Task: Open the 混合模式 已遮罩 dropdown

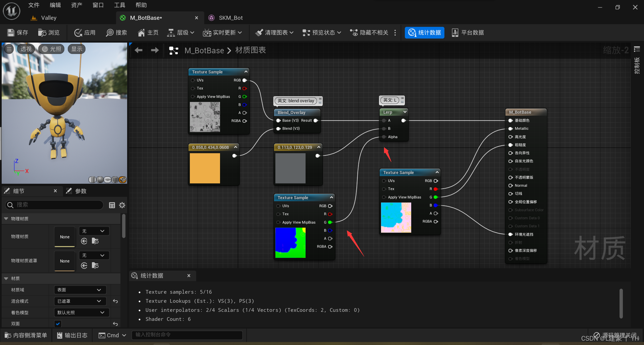Action: coord(80,301)
